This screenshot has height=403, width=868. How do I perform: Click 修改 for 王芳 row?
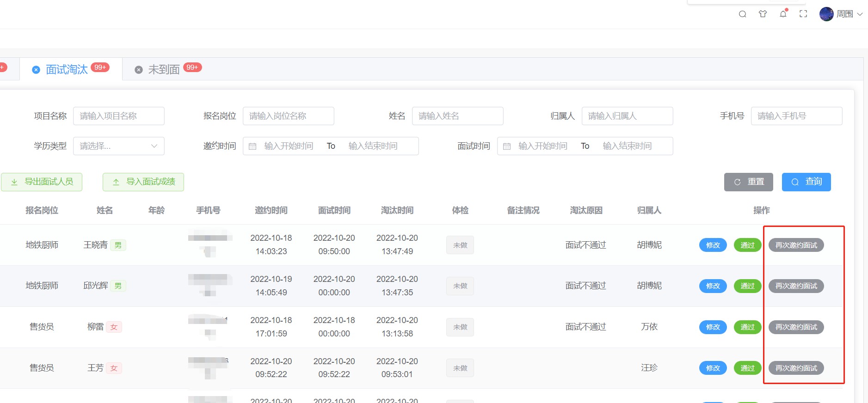coord(713,368)
